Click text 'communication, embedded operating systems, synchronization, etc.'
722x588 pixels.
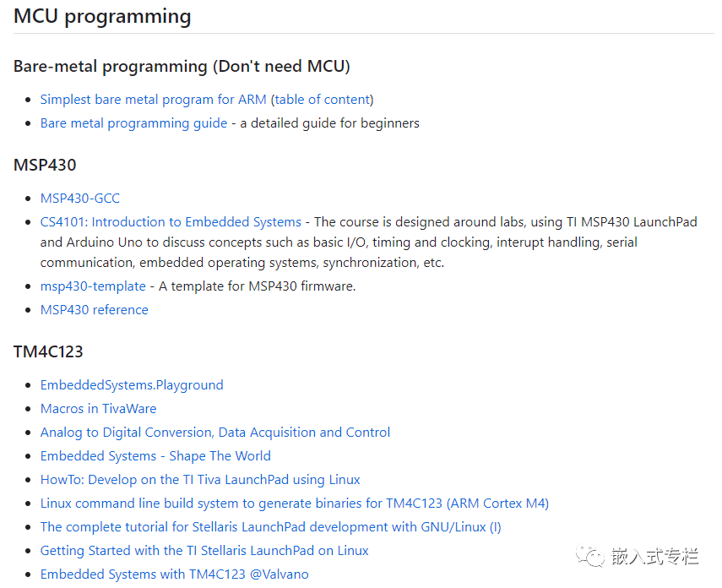pyautogui.click(x=242, y=263)
